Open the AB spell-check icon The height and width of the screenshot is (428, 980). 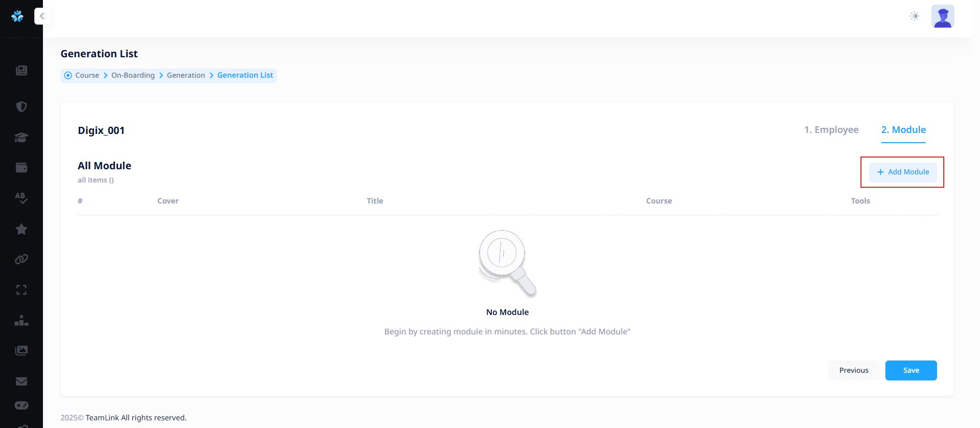tap(21, 198)
